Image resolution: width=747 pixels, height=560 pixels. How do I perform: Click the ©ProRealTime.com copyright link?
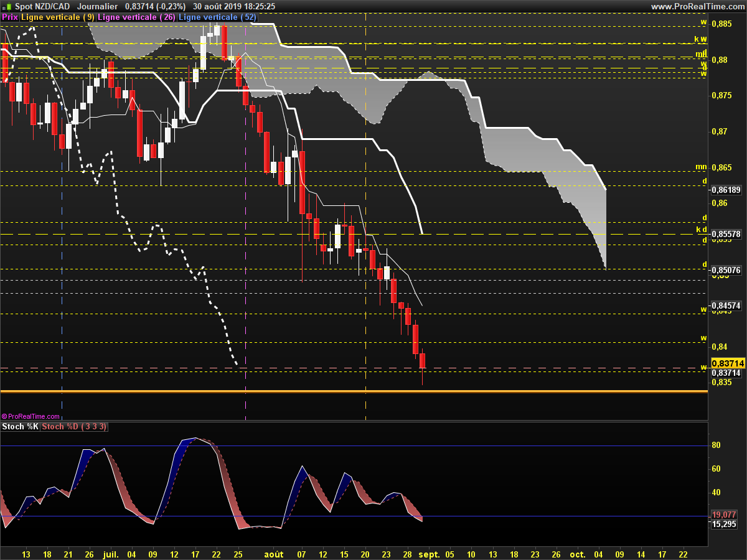[x=31, y=416]
